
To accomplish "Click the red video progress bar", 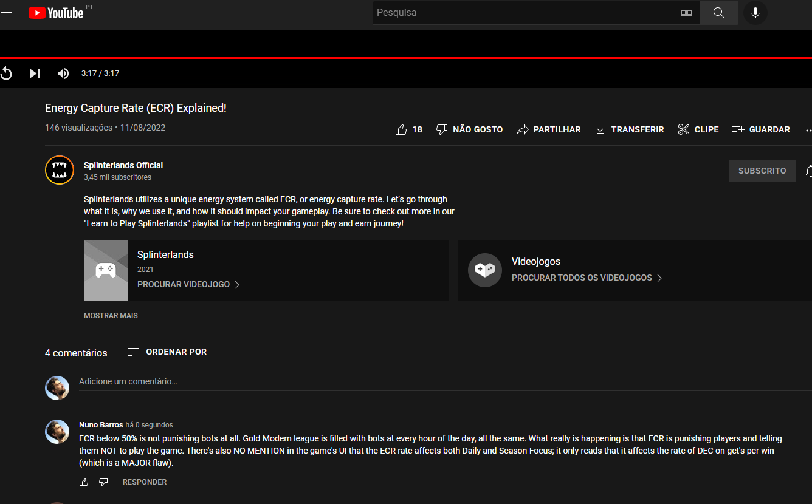I will pyautogui.click(x=406, y=58).
